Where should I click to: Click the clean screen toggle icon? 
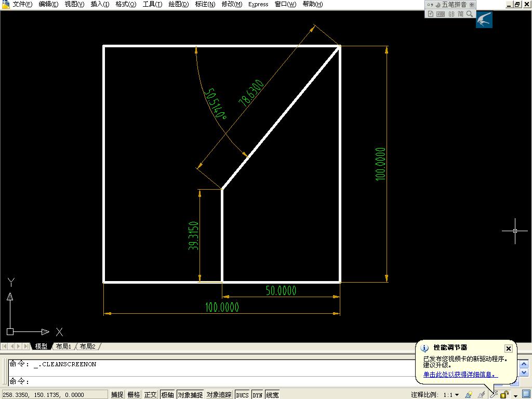(526, 394)
